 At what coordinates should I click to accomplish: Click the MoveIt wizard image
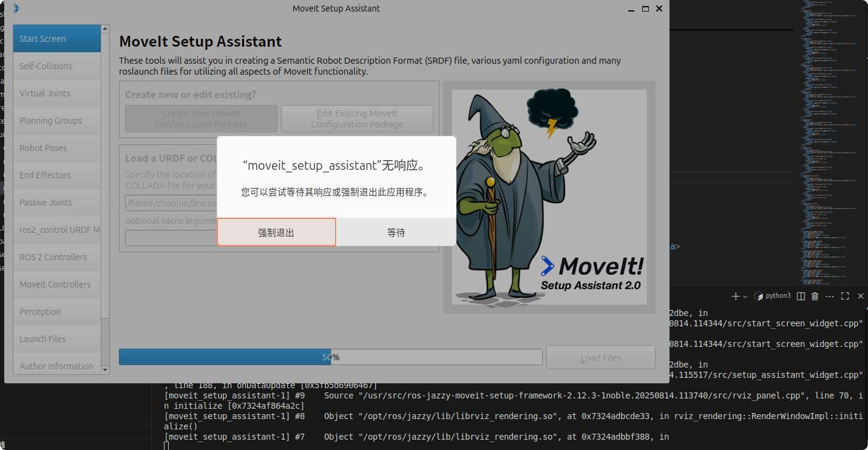click(x=549, y=197)
